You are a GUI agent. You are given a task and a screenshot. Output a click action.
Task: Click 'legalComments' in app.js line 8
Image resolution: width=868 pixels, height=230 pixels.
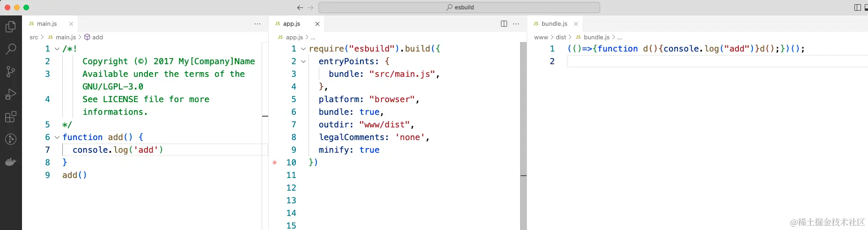[x=351, y=137]
